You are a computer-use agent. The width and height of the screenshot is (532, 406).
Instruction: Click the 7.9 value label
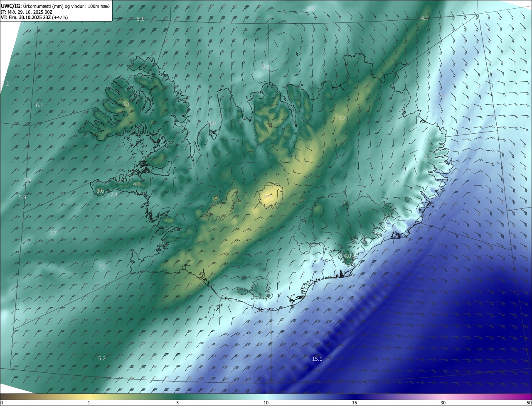[27, 180]
